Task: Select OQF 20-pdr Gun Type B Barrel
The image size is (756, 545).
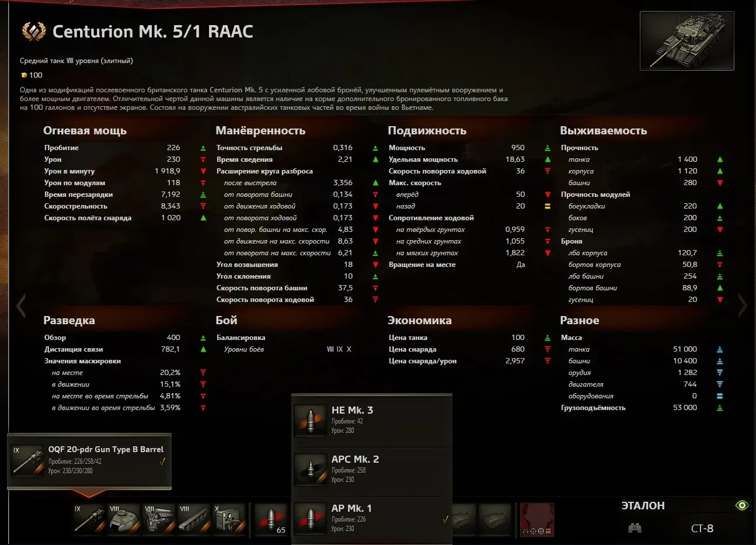Action: 89,460
